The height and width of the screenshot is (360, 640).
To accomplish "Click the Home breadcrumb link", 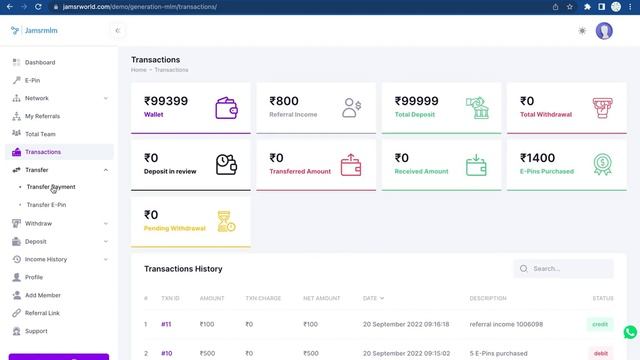I will pyautogui.click(x=139, y=70).
